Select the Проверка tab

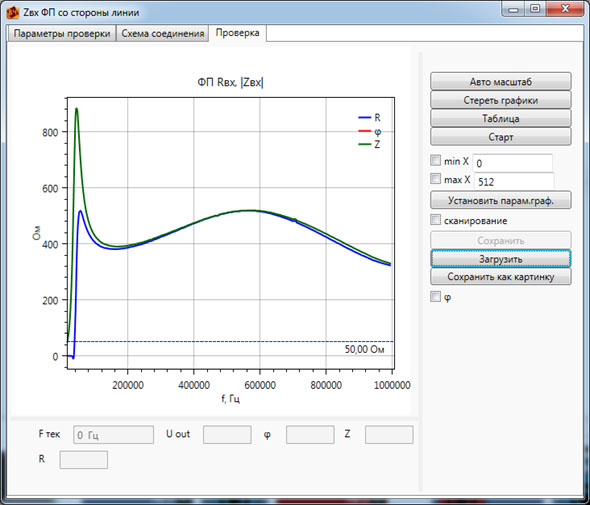pyautogui.click(x=237, y=33)
